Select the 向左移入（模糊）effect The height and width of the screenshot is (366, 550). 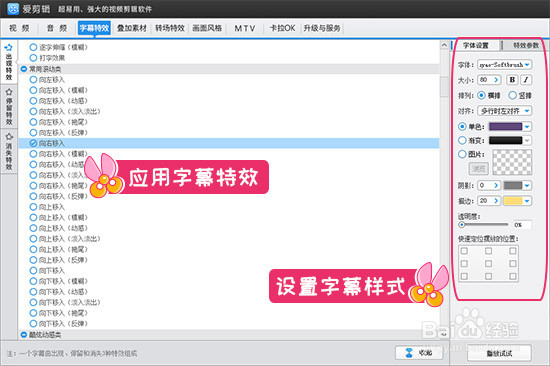click(59, 90)
